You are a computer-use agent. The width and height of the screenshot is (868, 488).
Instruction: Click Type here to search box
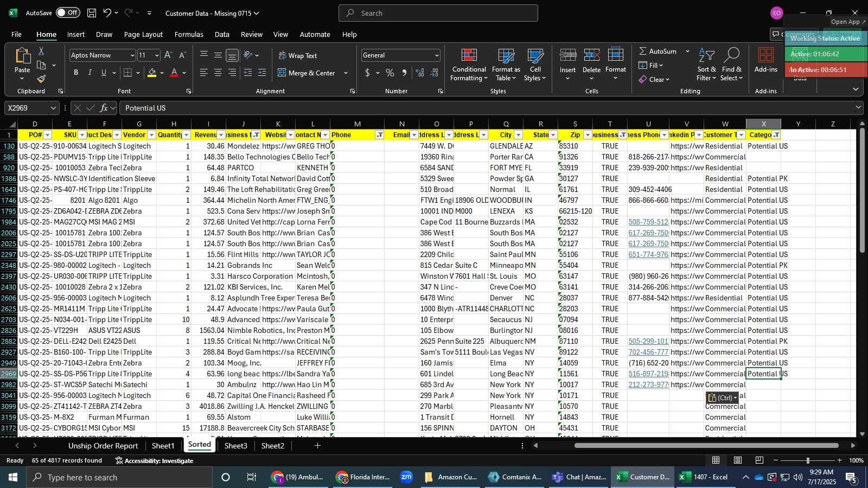pos(119,477)
